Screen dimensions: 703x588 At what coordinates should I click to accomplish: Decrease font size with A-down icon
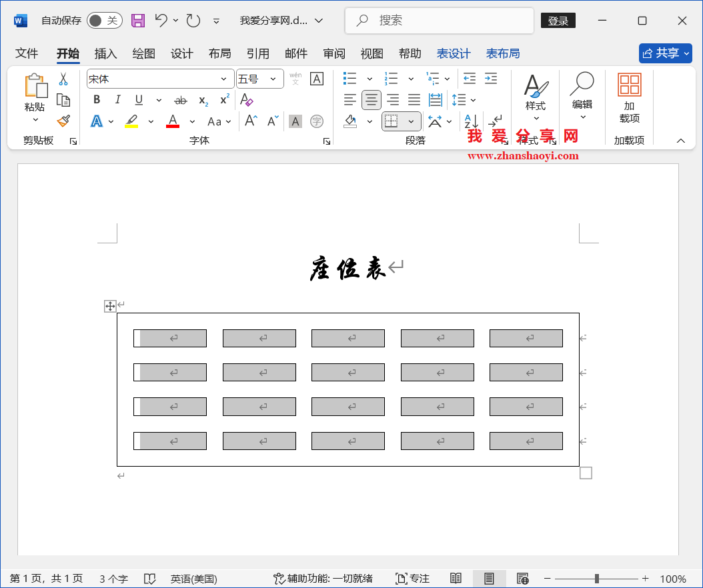273,121
